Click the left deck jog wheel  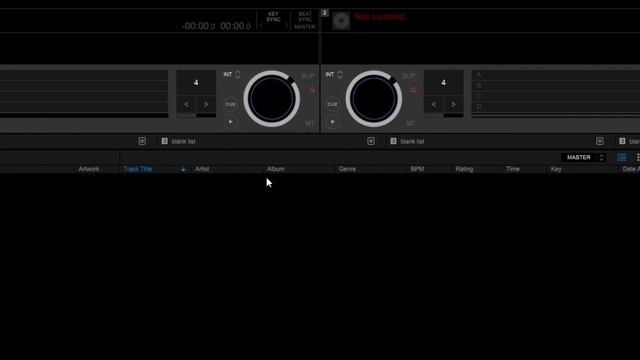tap(271, 99)
